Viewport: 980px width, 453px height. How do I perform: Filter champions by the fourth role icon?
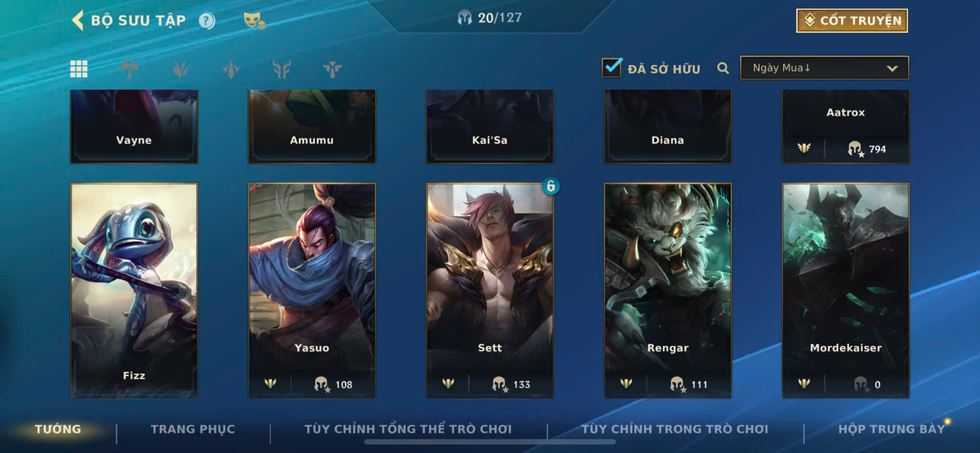[x=282, y=69]
